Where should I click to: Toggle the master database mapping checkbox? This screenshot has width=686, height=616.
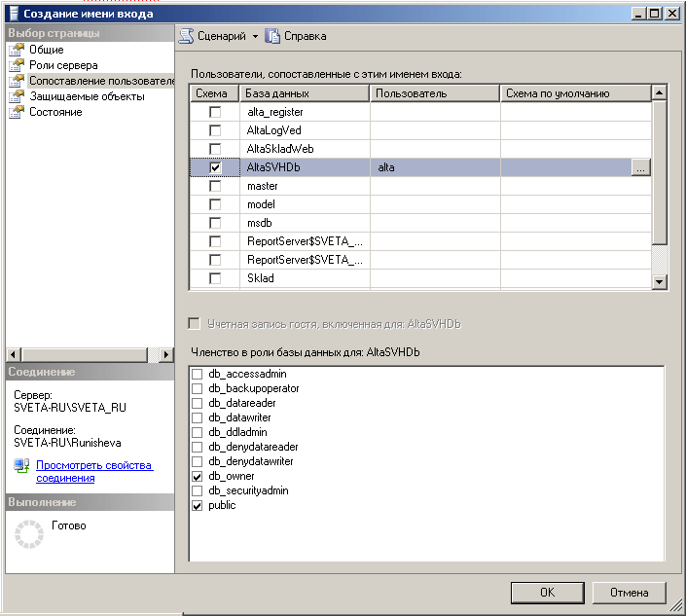click(215, 186)
